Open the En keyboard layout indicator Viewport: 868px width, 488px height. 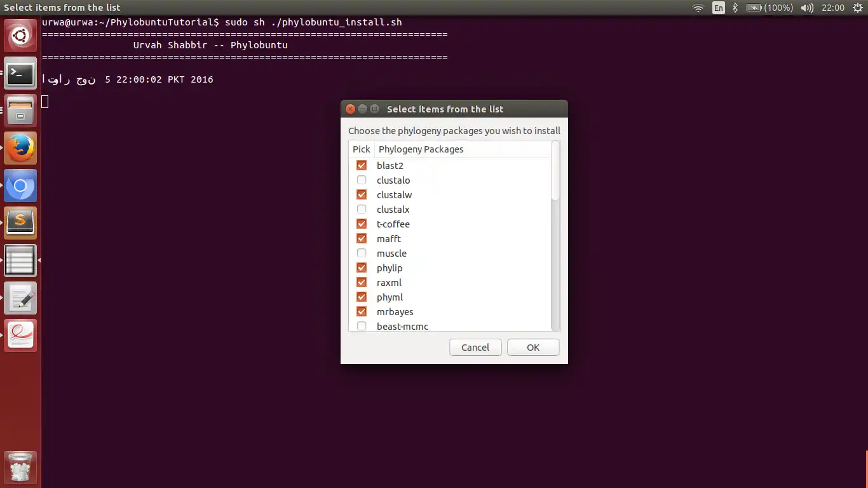(x=719, y=8)
